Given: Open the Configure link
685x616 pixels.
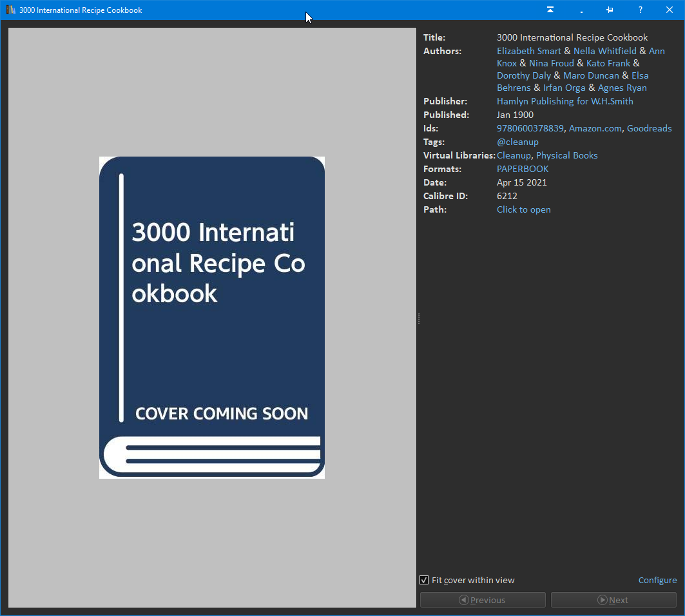Looking at the screenshot, I should tap(657, 580).
